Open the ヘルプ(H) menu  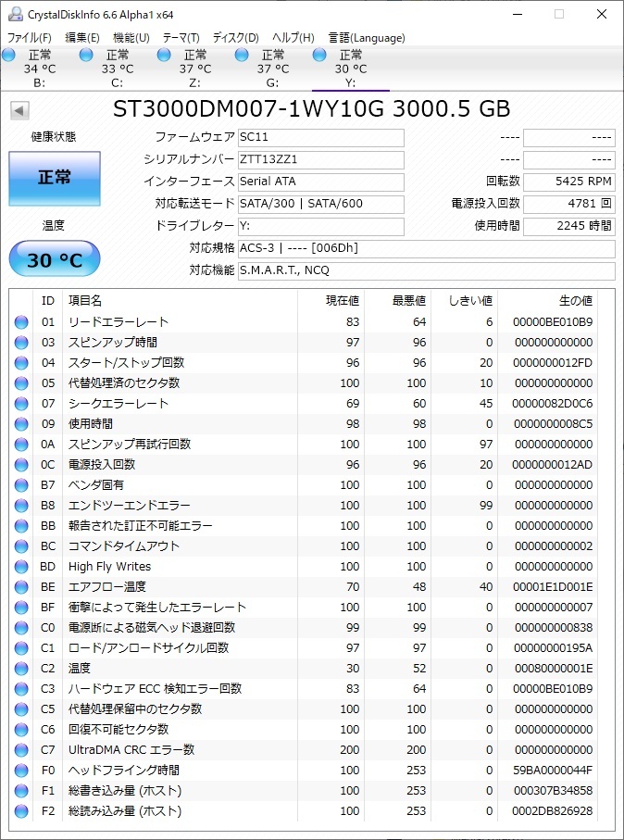click(x=293, y=38)
